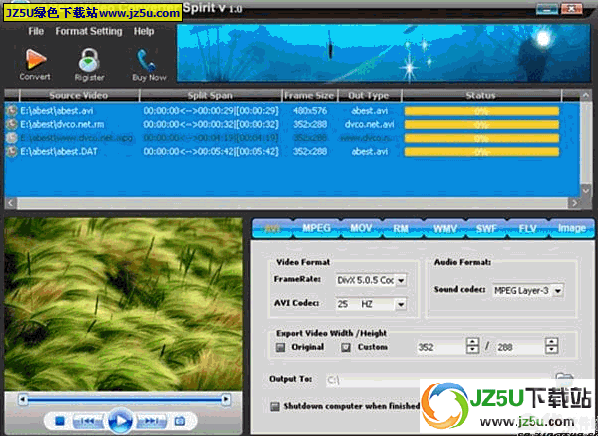This screenshot has width=598, height=436.
Task: Click file icon beside E:\abest\abest.avi
Action: 12,111
